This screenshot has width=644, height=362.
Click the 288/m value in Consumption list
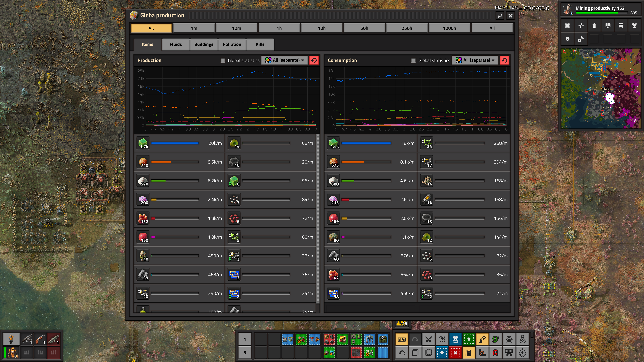(501, 143)
